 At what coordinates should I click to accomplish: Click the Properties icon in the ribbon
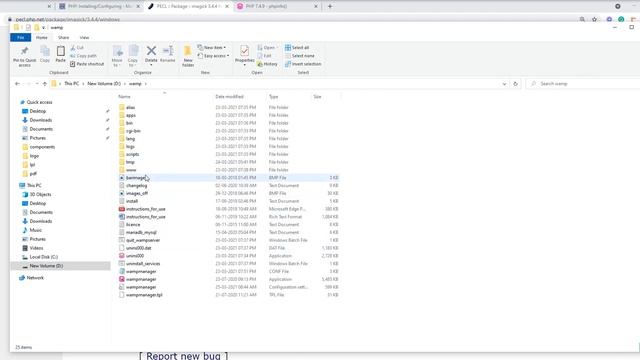[244, 51]
